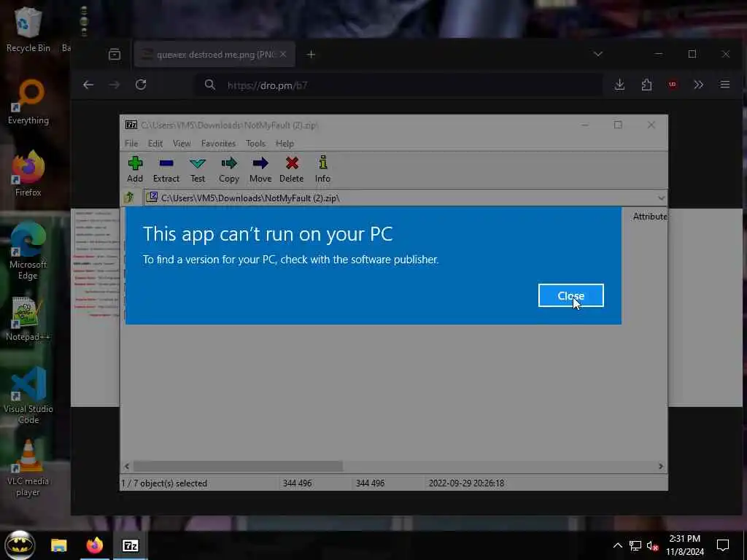This screenshot has height=560, width=747.
Task: Click the uBlock Origin icon in Firefox
Action: (673, 85)
